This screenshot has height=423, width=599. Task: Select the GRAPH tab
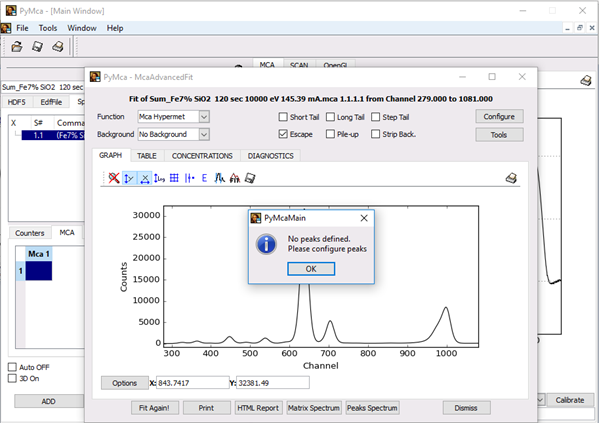coord(110,155)
